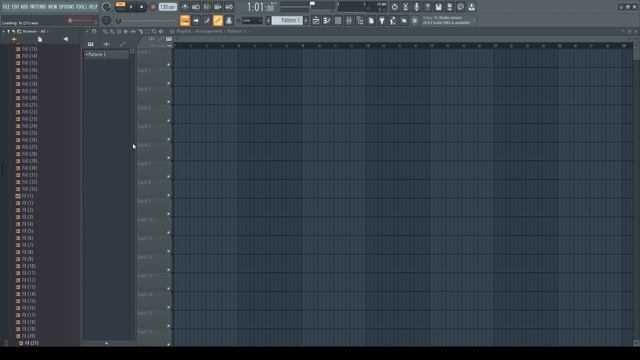The image size is (640, 360).
Task: Open the plugin picker icon
Action: [x=382, y=20]
